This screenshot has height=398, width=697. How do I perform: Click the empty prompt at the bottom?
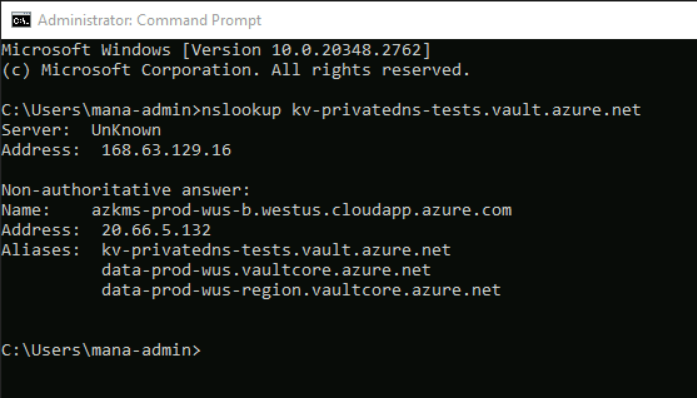pyautogui.click(x=101, y=350)
